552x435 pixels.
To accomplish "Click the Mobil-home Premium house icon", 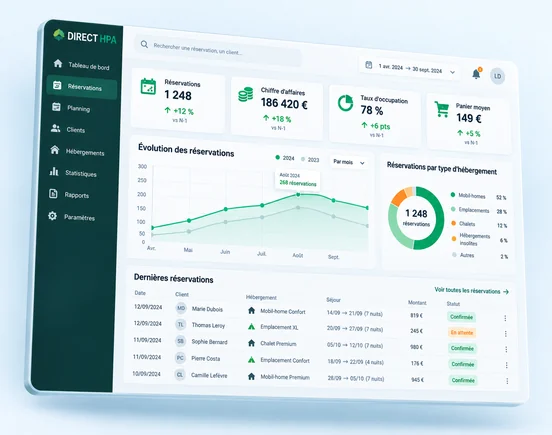I will click(x=251, y=376).
